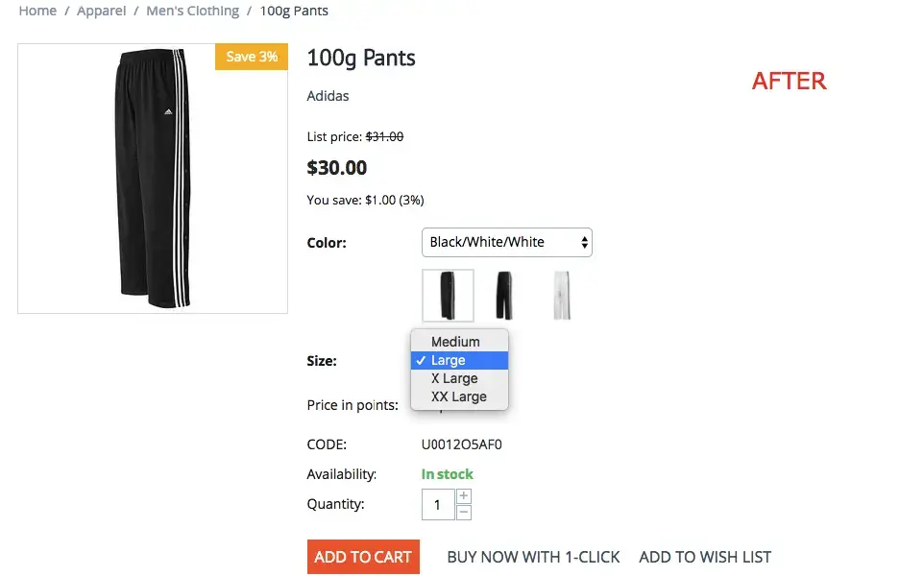Viewport: 924px width, 576px height.
Task: Pick XX Large size option
Action: [459, 396]
